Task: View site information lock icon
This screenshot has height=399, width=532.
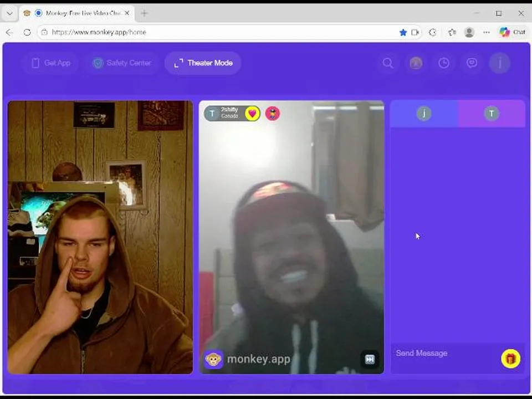Action: click(44, 32)
